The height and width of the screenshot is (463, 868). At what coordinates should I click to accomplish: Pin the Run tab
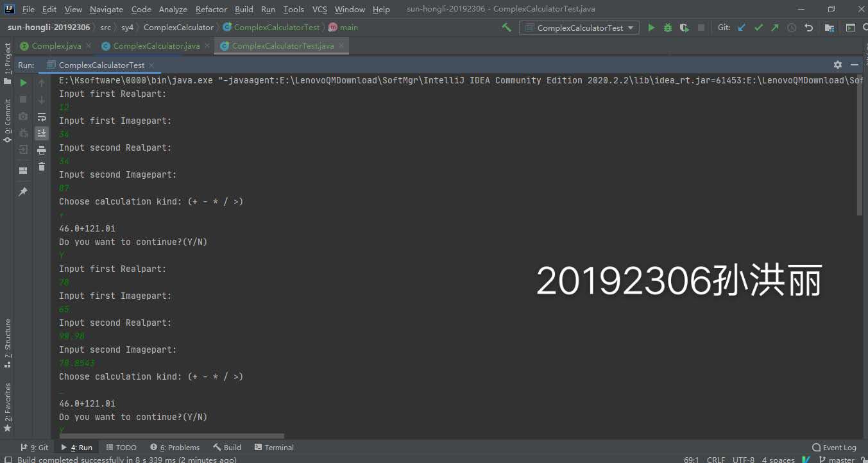[23, 192]
